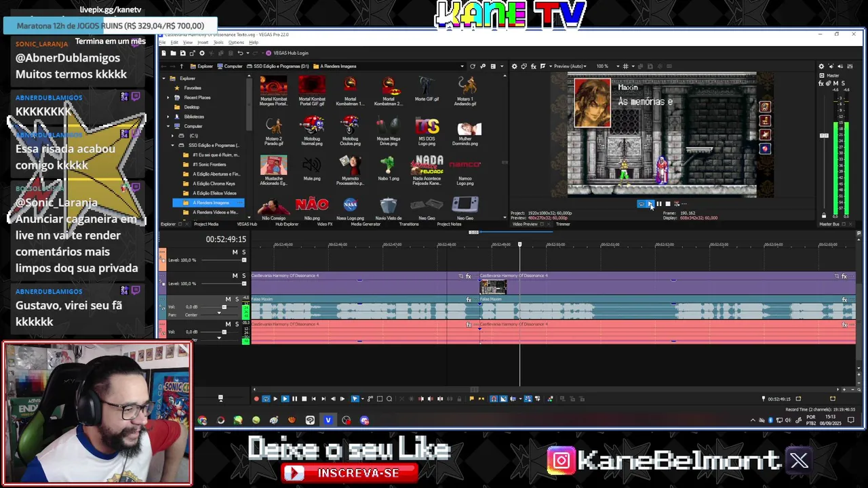Solo the Master Bus output

point(843,83)
